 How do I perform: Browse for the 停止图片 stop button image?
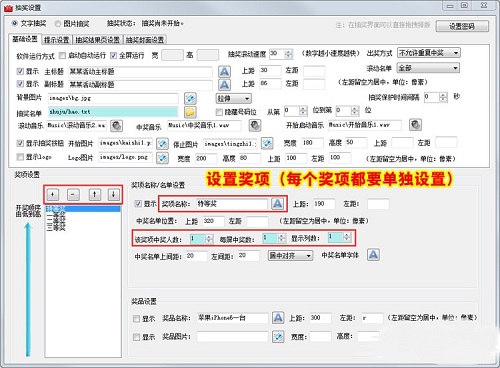(267, 144)
